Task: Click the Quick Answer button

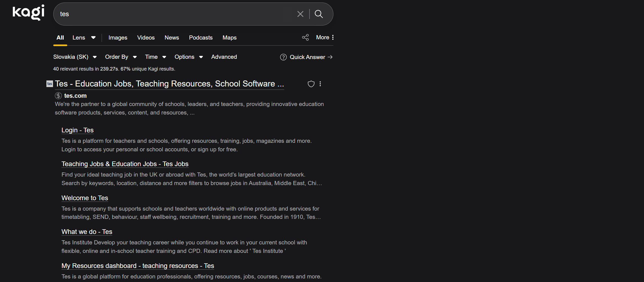Action: tap(306, 57)
